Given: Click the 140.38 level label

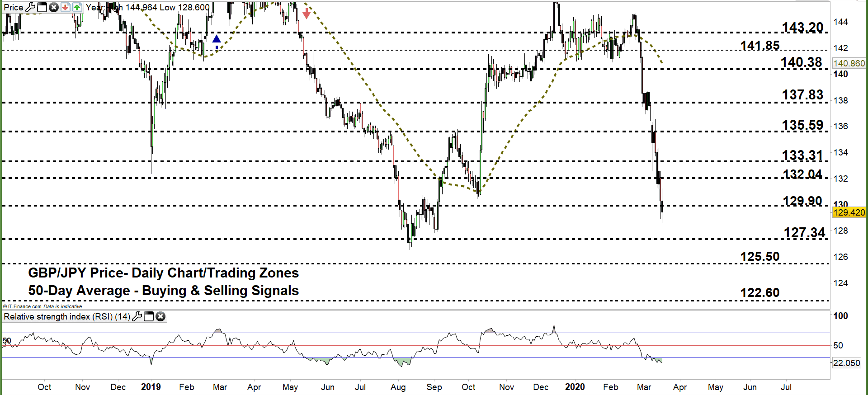Looking at the screenshot, I should (802, 62).
